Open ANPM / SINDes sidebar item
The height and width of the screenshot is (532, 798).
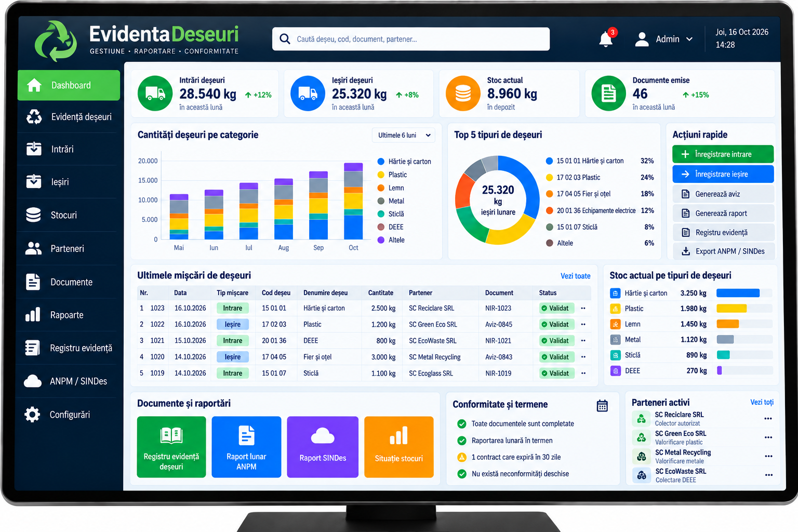[x=69, y=381]
